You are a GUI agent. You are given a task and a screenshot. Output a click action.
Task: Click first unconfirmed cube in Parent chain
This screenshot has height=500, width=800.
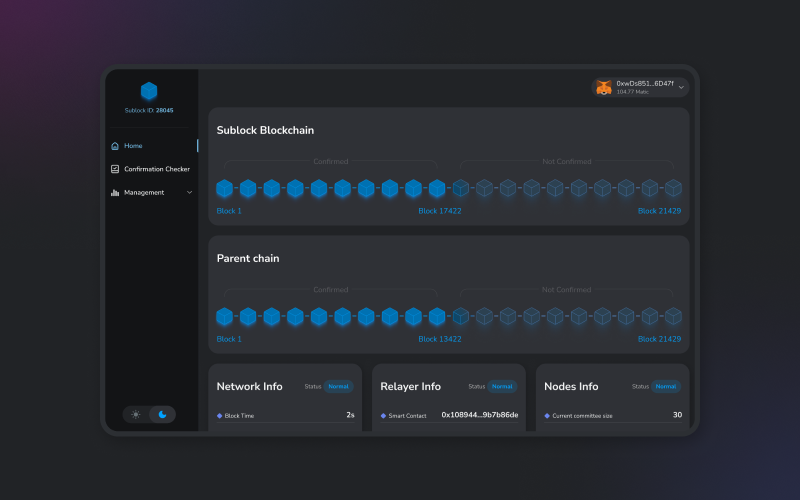coord(461,316)
